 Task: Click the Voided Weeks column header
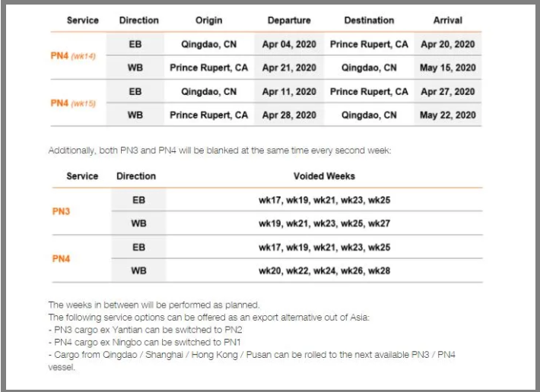(x=324, y=176)
